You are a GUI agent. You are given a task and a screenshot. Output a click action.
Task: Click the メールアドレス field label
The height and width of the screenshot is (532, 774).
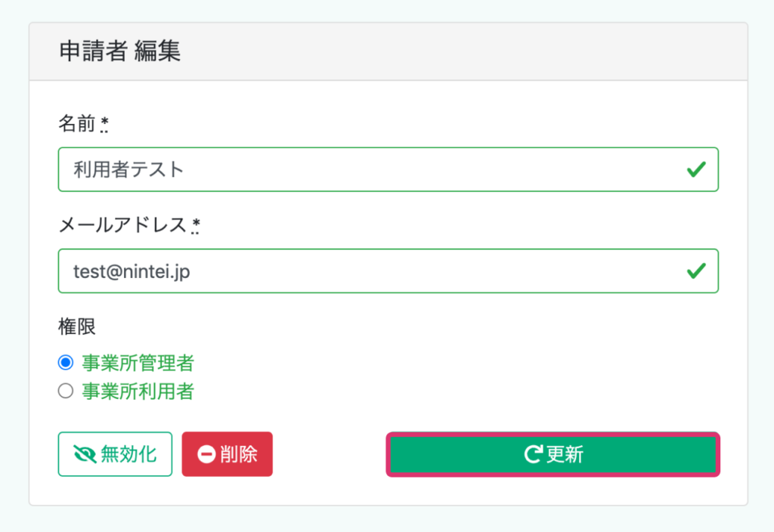pos(122,224)
